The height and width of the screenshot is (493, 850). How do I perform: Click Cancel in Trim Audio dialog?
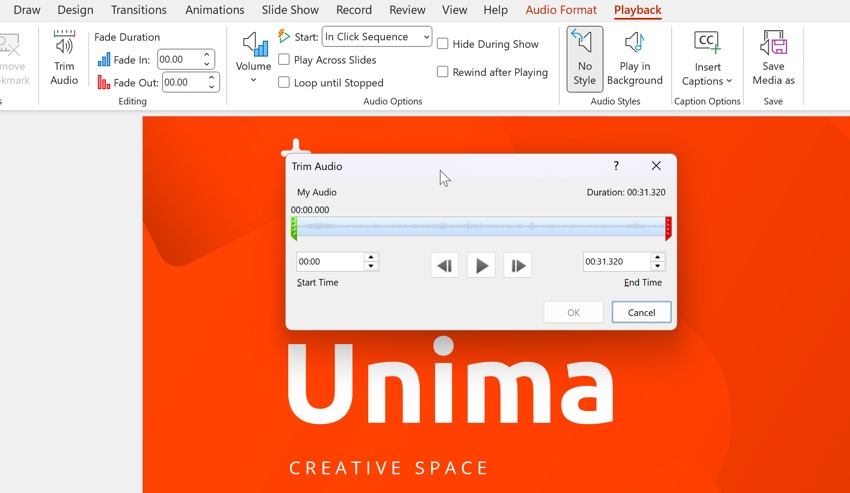click(x=641, y=312)
